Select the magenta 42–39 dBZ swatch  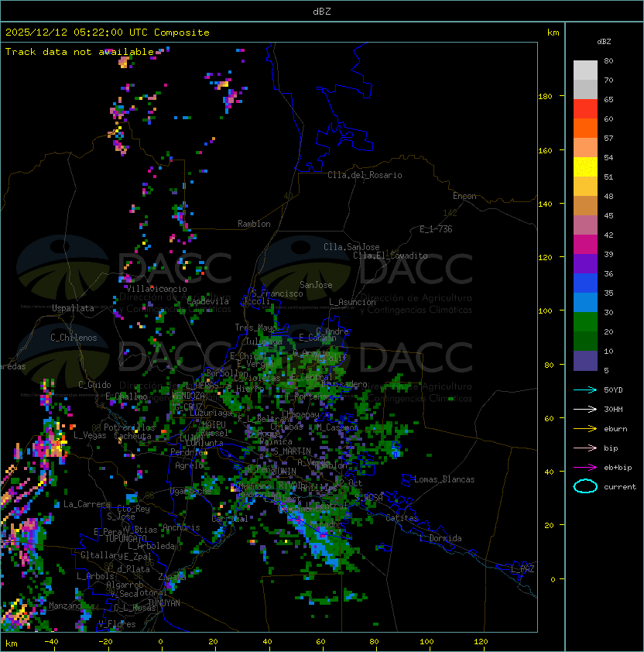point(585,245)
